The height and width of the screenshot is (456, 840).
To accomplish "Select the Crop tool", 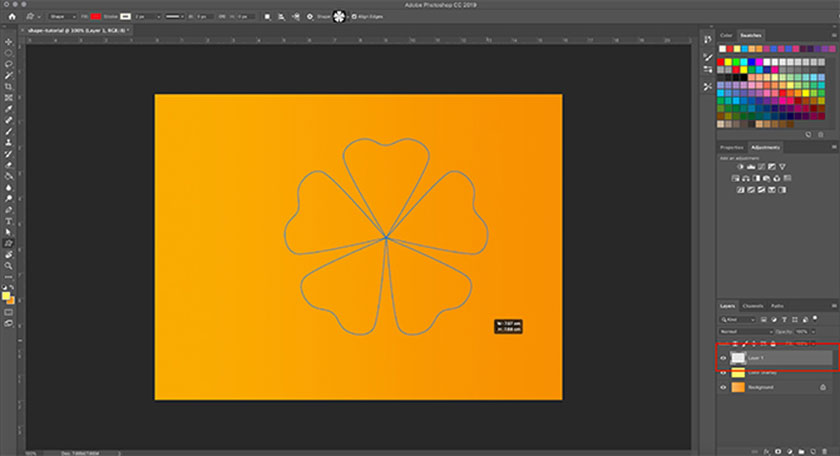I will pyautogui.click(x=9, y=87).
